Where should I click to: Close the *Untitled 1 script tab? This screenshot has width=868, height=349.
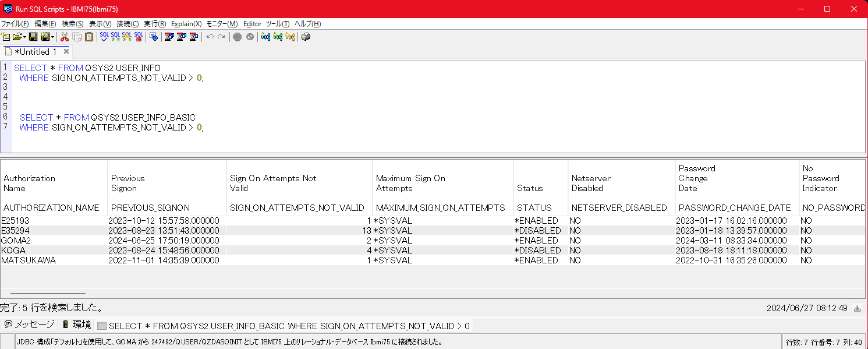click(x=66, y=51)
